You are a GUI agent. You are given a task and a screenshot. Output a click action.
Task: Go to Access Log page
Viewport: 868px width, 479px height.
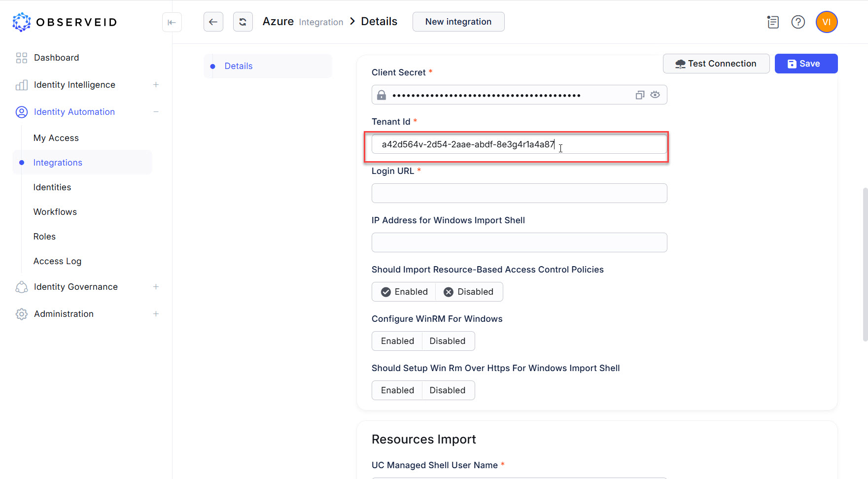pos(57,261)
